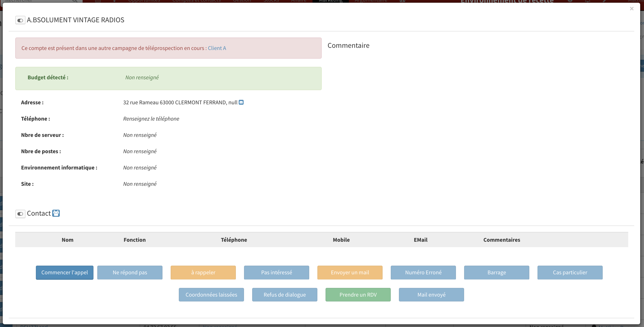The height and width of the screenshot is (327, 644).
Task: Select the Pas intéressé outcome
Action: pyautogui.click(x=277, y=272)
